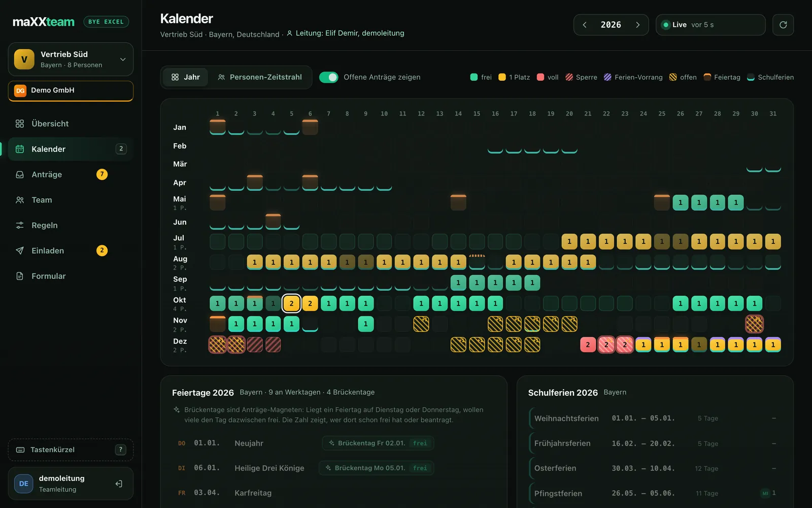Click the Einladen badge showing 2
The image size is (812, 508).
102,250
